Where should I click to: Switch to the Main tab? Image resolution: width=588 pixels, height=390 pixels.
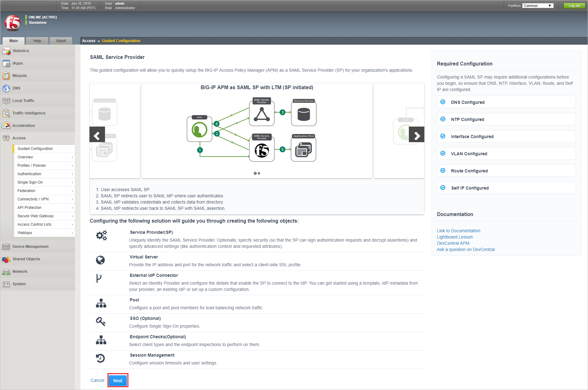tap(14, 41)
